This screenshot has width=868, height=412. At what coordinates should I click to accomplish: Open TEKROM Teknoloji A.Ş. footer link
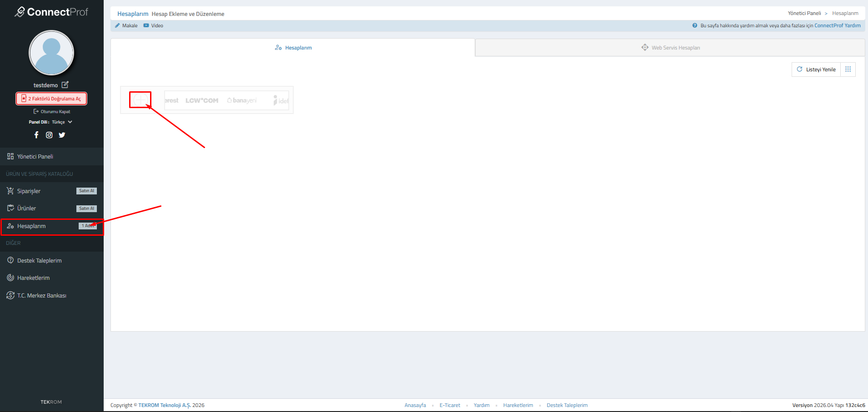(165, 405)
